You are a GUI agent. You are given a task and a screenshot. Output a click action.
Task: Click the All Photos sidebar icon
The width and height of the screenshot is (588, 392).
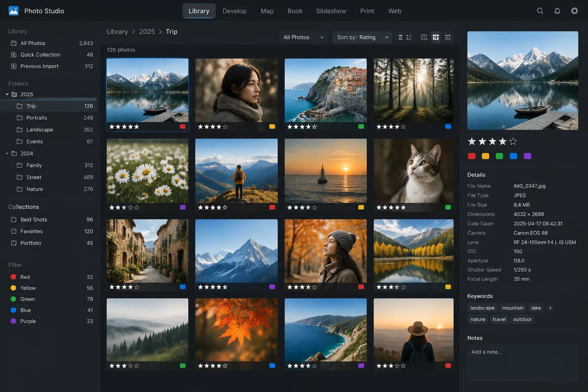[14, 43]
